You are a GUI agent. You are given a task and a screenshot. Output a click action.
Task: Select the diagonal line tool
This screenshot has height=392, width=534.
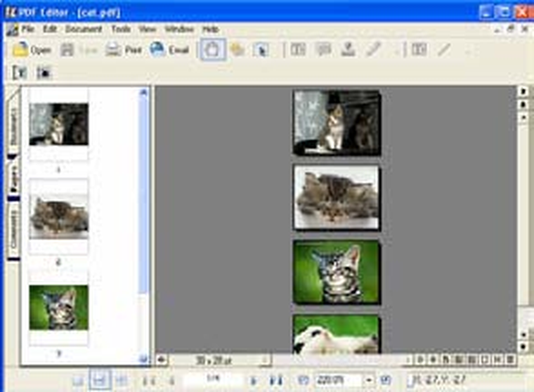click(x=444, y=50)
